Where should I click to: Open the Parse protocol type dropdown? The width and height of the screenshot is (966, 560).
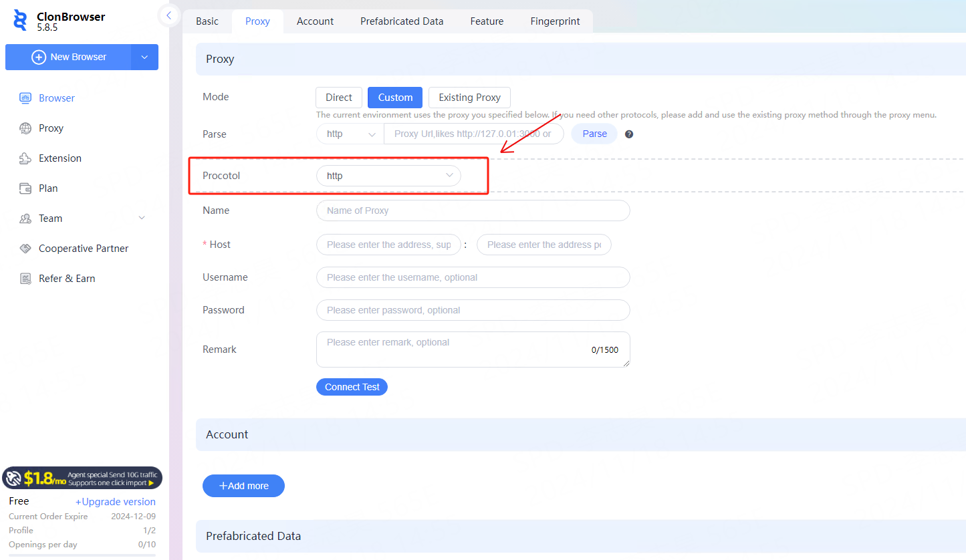350,134
